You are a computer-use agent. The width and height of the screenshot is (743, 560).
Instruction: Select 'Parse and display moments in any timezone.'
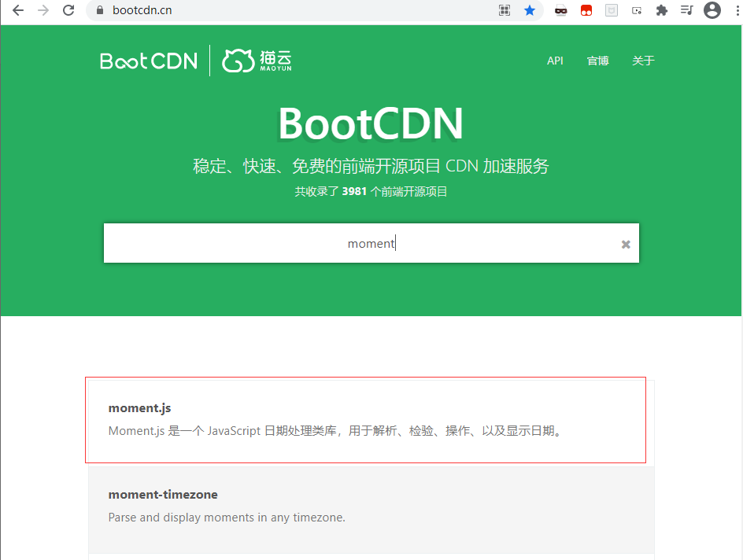[x=227, y=518]
